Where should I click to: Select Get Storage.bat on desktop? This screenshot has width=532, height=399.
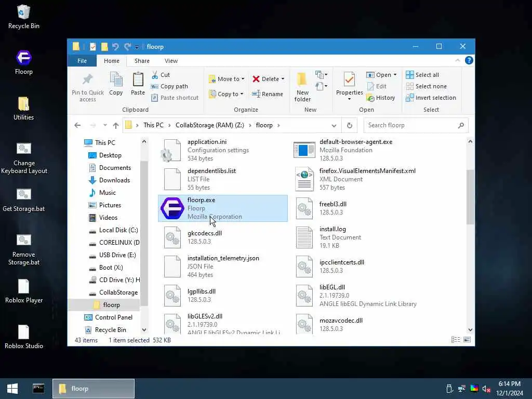24,200
